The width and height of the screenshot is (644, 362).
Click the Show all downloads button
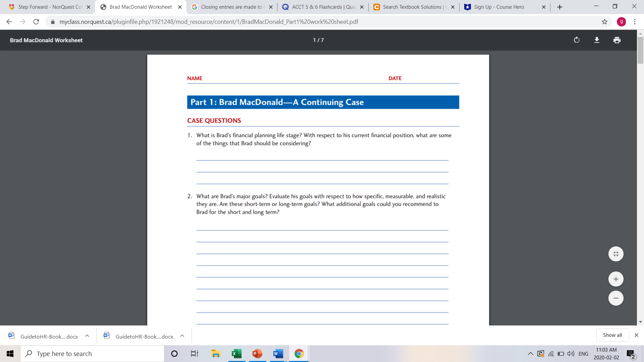pyautogui.click(x=612, y=335)
